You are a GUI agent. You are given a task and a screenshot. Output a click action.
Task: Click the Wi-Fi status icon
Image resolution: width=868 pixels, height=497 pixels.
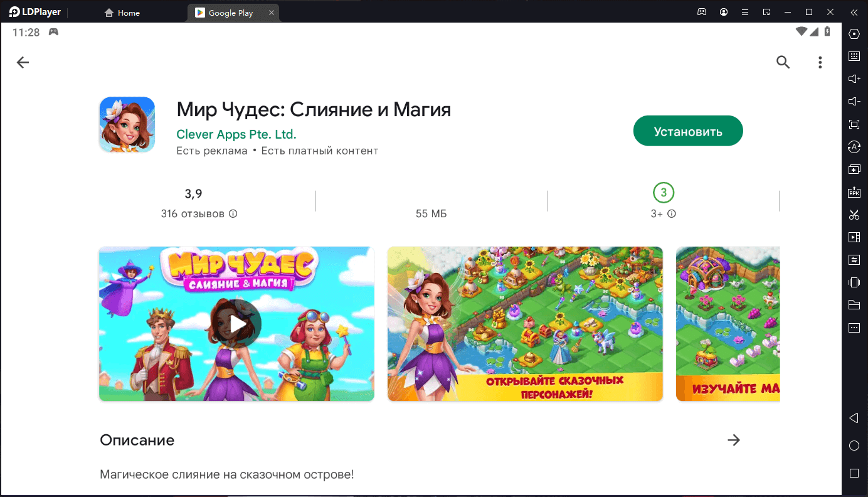[x=801, y=31]
